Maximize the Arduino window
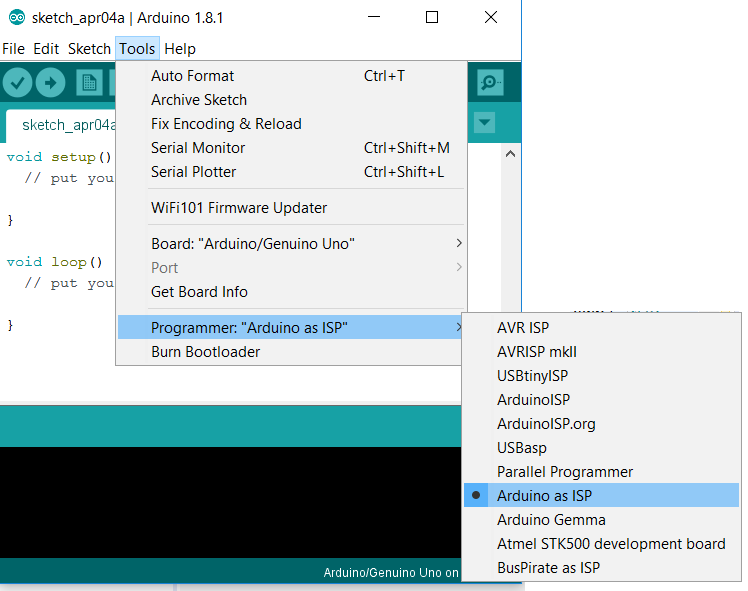The width and height of the screenshot is (748, 591). [432, 17]
